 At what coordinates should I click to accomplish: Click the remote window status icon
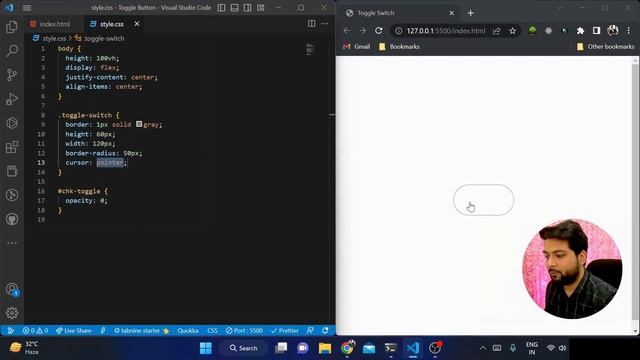click(10, 331)
